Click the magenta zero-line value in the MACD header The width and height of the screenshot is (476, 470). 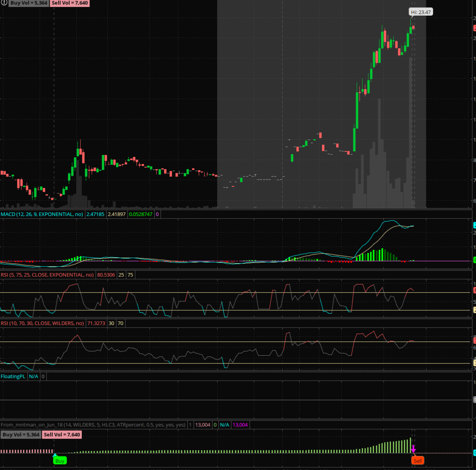tap(157, 214)
